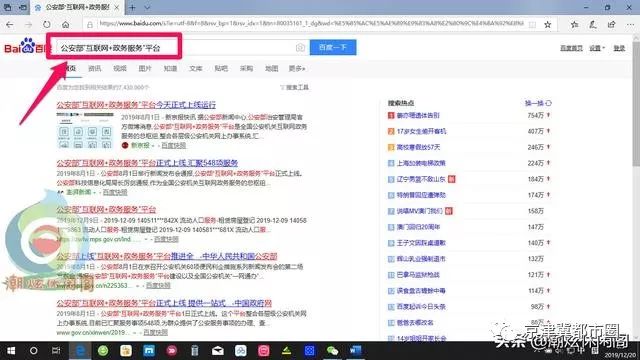Open result 提供一站式 中国政府网

click(164, 303)
